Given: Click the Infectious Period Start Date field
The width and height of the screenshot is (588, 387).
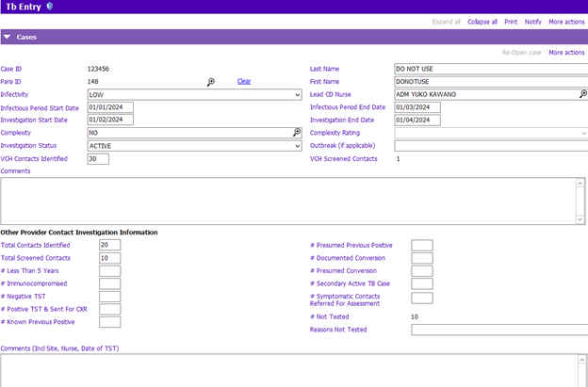Looking at the screenshot, I should (x=110, y=107).
